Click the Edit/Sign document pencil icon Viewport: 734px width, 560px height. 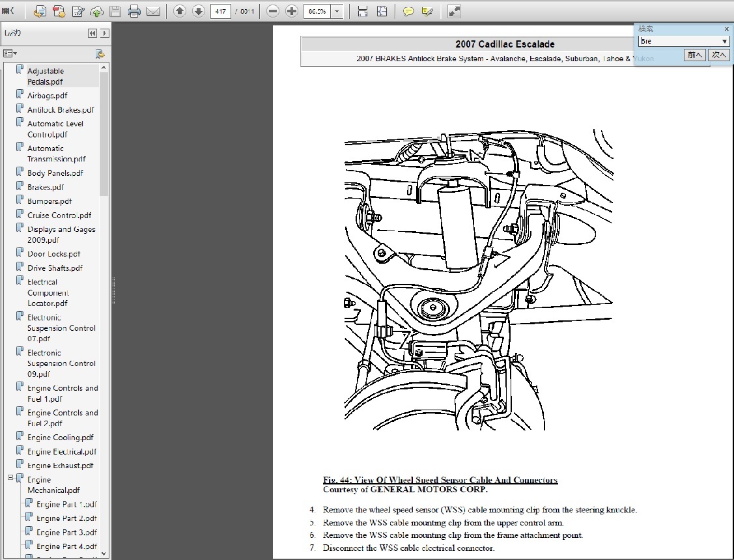[78, 11]
